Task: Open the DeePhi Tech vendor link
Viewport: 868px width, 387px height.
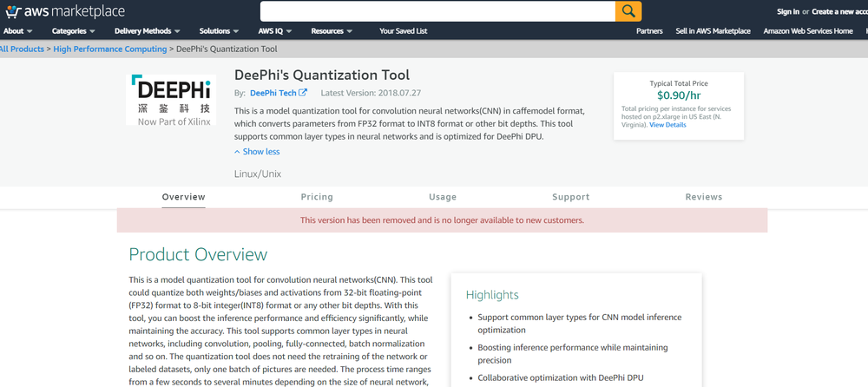Action: 273,93
